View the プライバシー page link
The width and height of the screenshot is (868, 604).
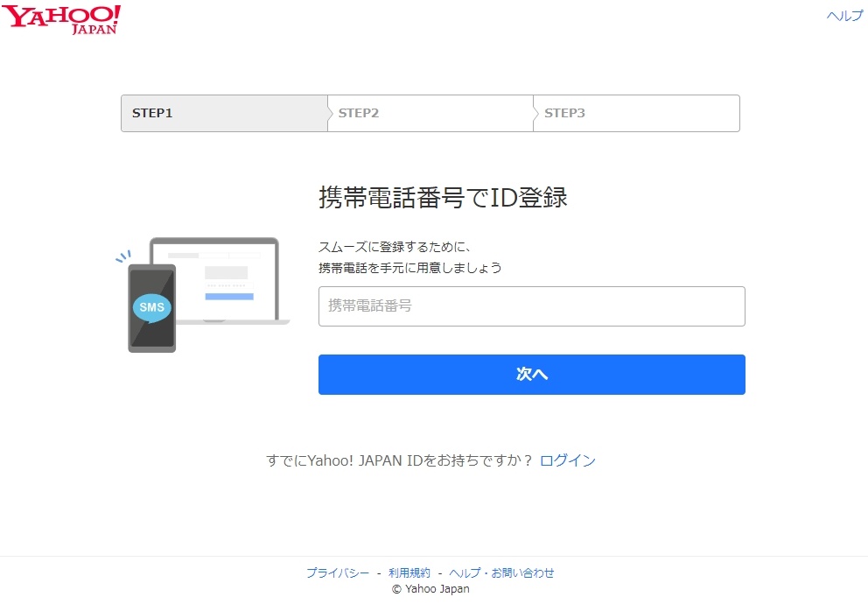point(339,572)
